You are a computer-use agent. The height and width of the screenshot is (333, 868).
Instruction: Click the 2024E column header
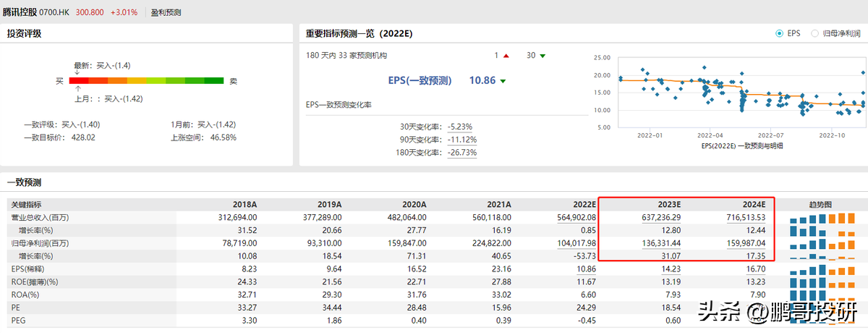coord(753,204)
